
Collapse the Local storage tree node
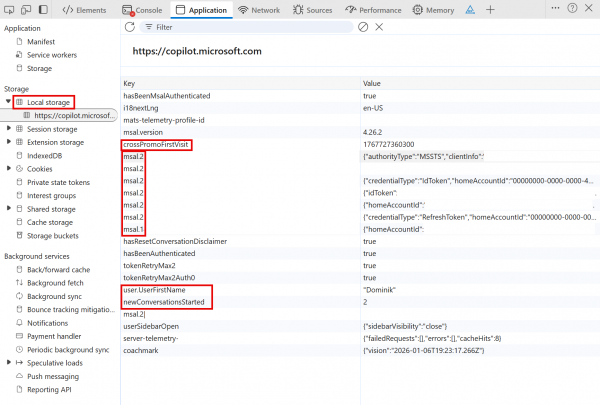[x=9, y=102]
